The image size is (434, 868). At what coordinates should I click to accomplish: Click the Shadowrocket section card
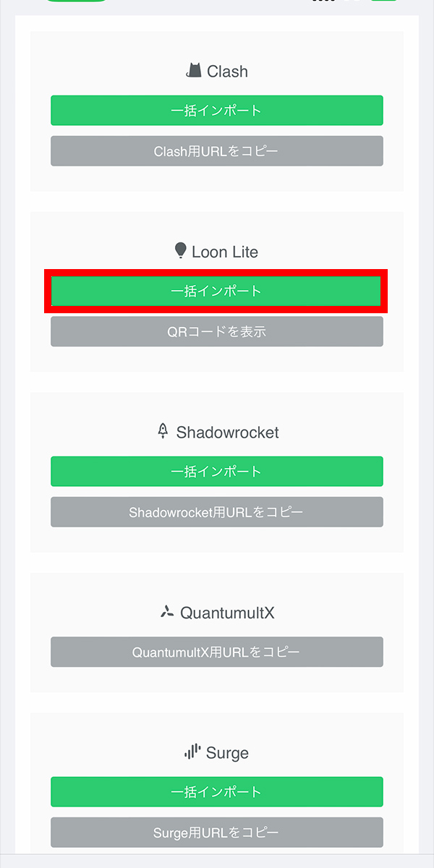point(216,463)
